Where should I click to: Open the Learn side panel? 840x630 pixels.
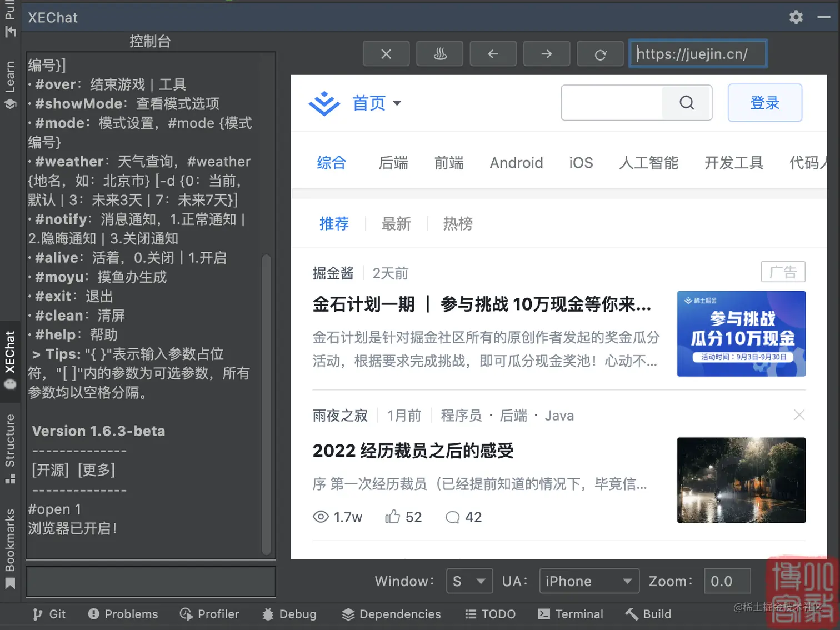(10, 84)
